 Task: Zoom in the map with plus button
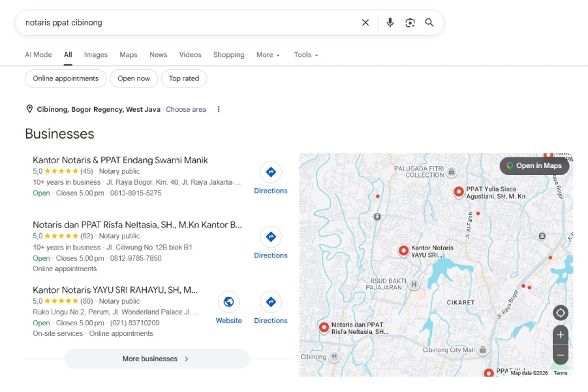coord(561,335)
